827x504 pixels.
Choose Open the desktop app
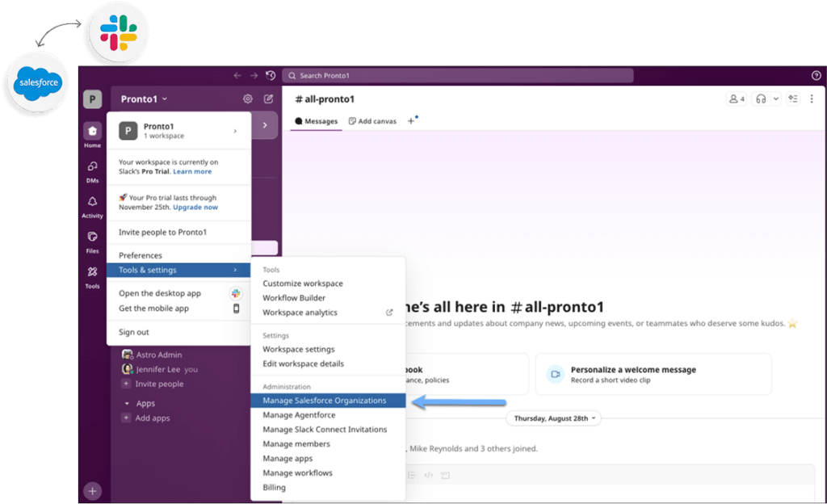click(x=160, y=293)
